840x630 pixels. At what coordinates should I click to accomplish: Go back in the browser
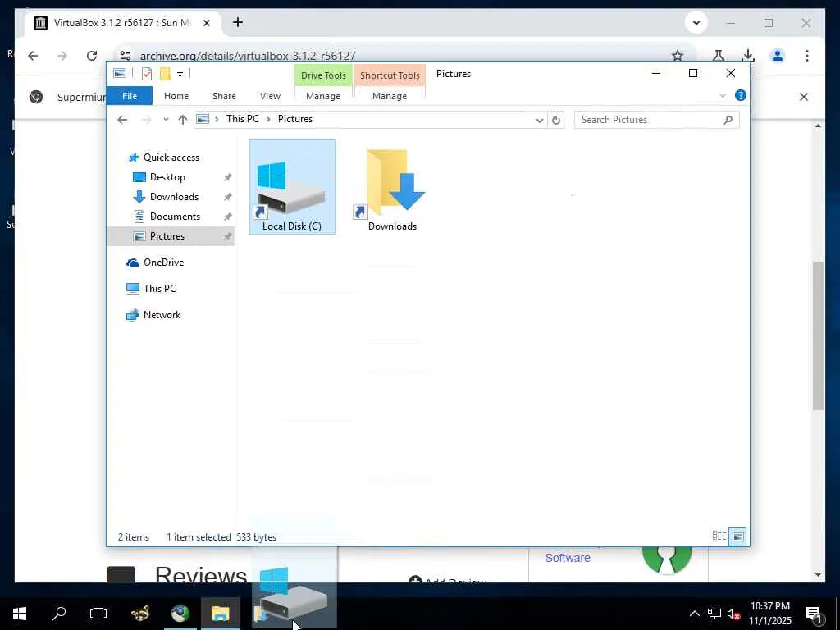tap(33, 56)
